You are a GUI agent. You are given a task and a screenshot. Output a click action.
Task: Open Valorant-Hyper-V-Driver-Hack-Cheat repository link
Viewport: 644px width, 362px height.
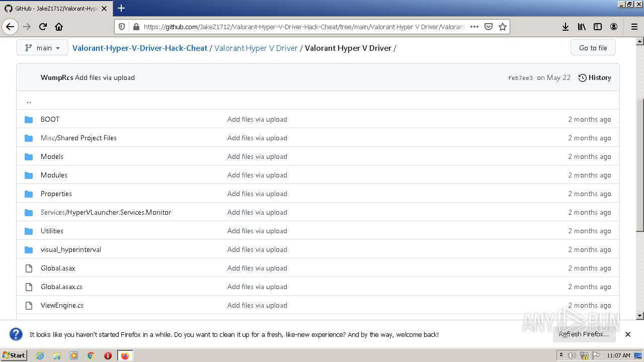(x=140, y=48)
